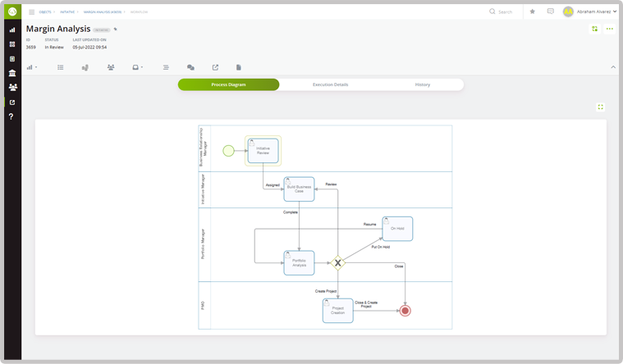This screenshot has height=364, width=623.
Task: Open the chat conversations icon in toolbar
Action: tap(190, 67)
